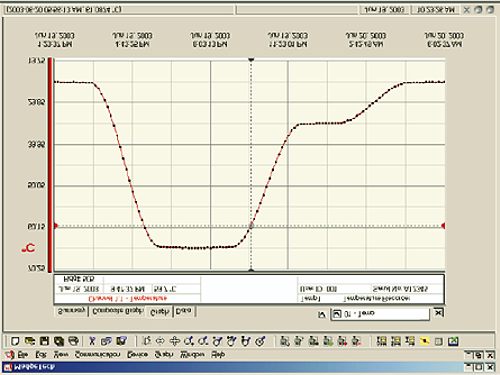Click the device icon with the green mark

[x=328, y=341]
